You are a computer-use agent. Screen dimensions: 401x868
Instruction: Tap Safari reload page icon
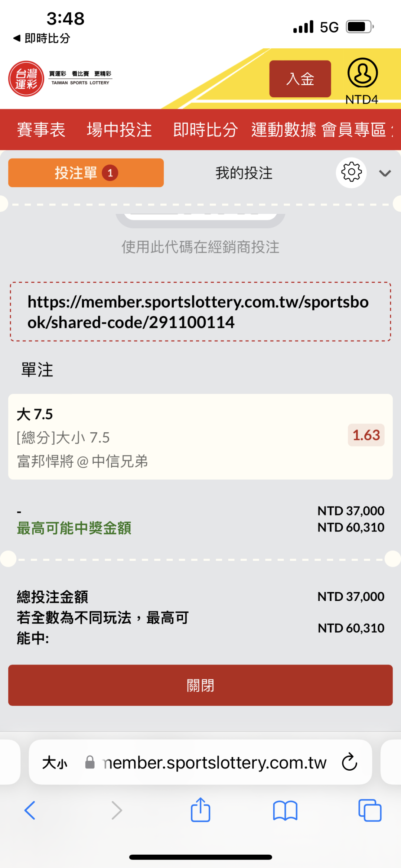349,762
